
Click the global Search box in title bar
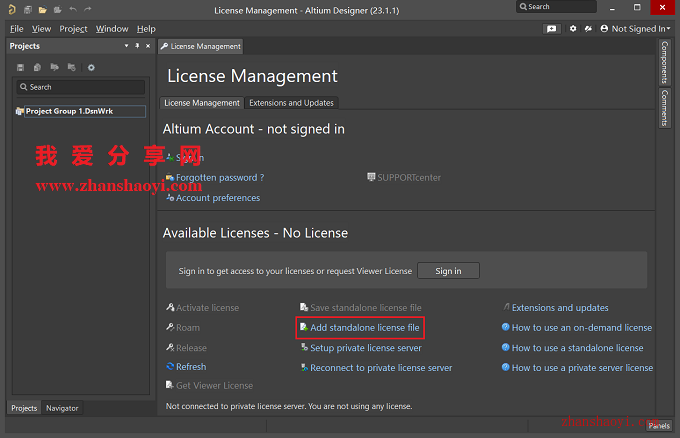(x=556, y=7)
